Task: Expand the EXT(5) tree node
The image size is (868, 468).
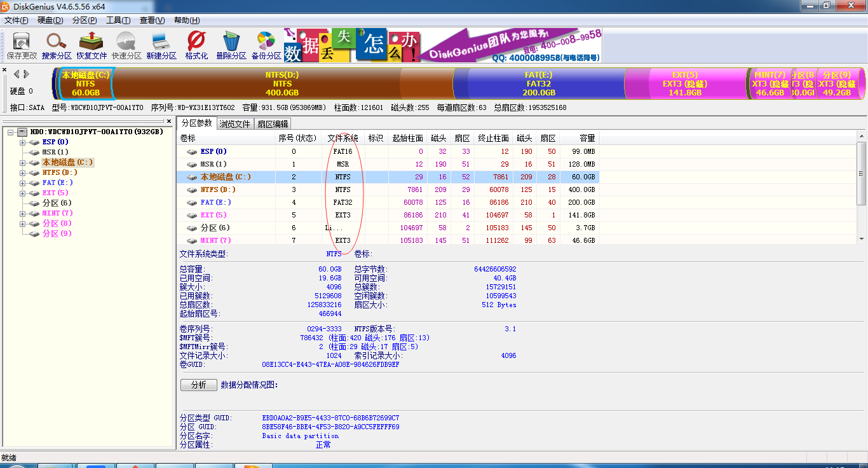Action: pyautogui.click(x=23, y=193)
